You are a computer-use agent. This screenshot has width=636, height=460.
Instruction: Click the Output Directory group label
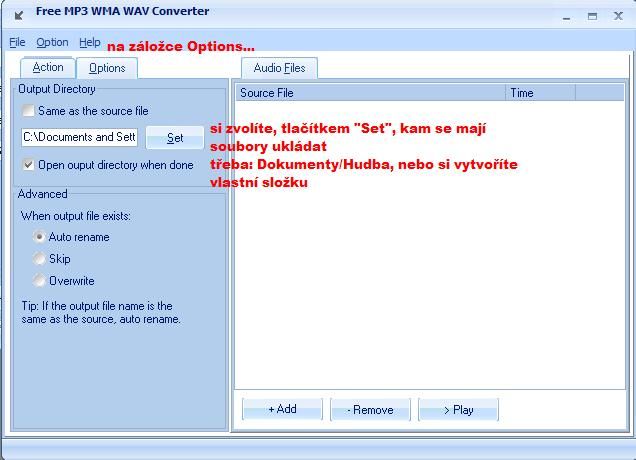[57, 89]
